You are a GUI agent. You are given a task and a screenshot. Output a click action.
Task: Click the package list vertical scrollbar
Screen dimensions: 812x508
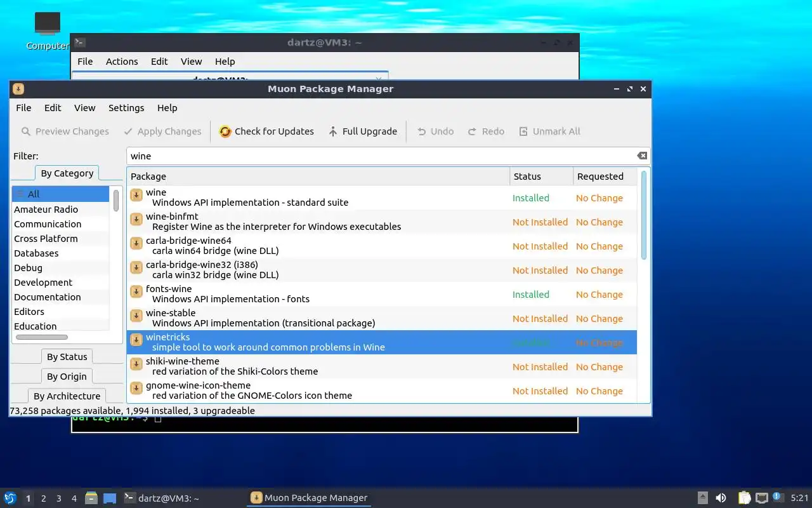pyautogui.click(x=644, y=216)
